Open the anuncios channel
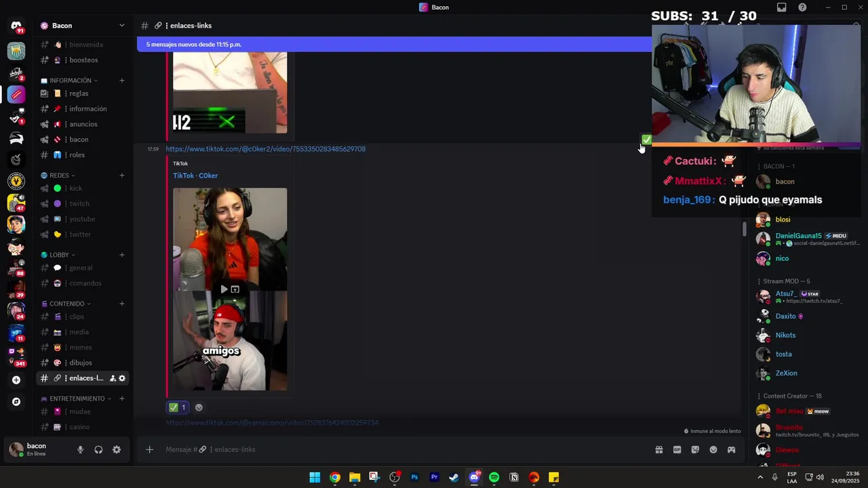The image size is (868, 488). point(83,124)
